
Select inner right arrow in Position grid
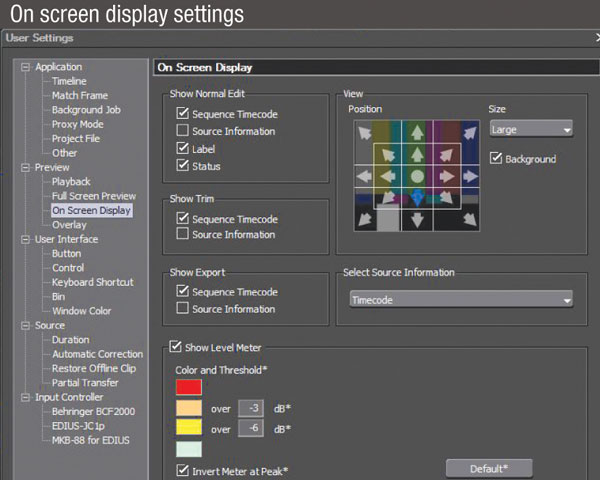click(447, 176)
